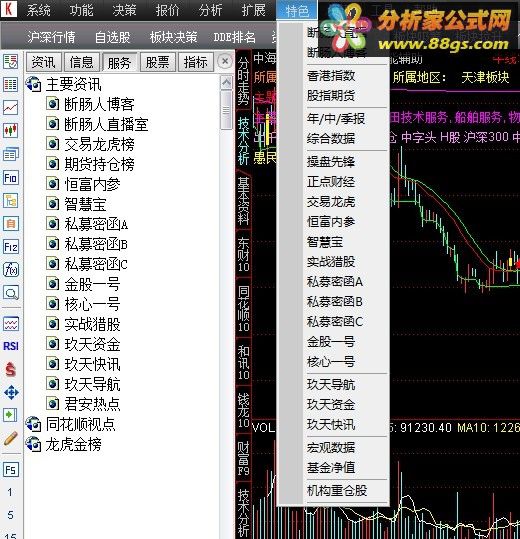Select 恒富内参 in the tree list
The width and height of the screenshot is (520, 539).
(92, 184)
